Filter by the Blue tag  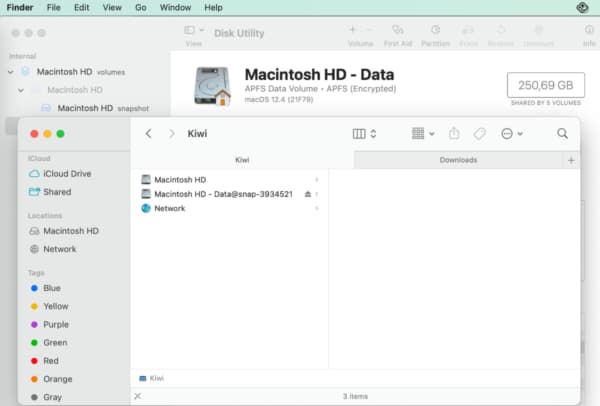tap(46, 288)
